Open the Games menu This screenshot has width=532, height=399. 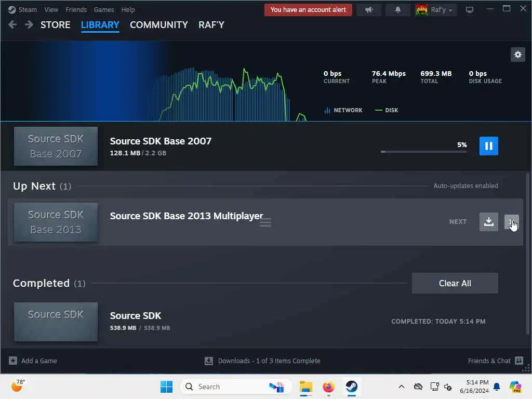(104, 9)
